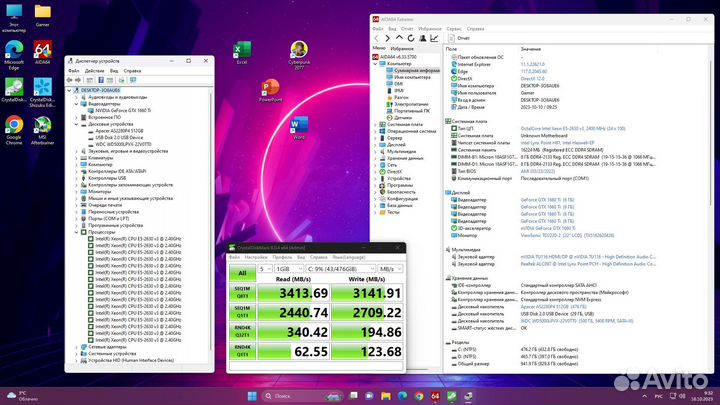Click the forward arrow in Device Manager toolbar

[78, 80]
